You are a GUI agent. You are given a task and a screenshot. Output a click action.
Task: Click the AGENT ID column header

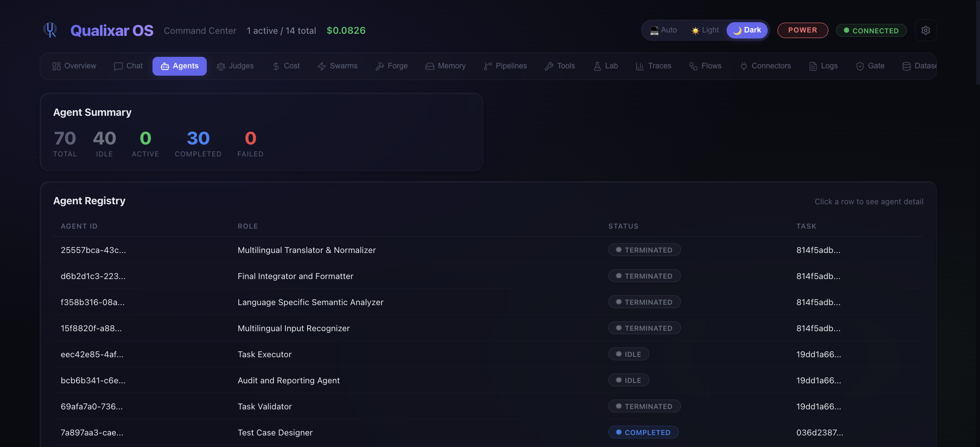[79, 226]
